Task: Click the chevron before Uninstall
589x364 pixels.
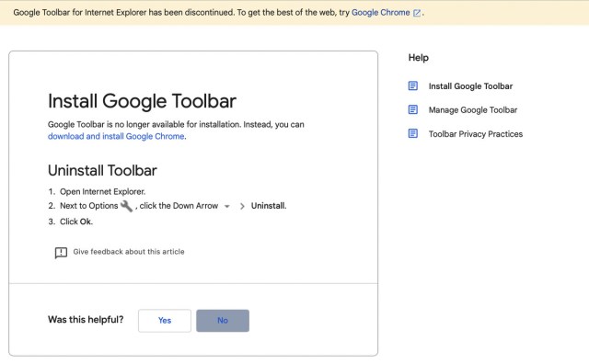Action: click(x=242, y=206)
